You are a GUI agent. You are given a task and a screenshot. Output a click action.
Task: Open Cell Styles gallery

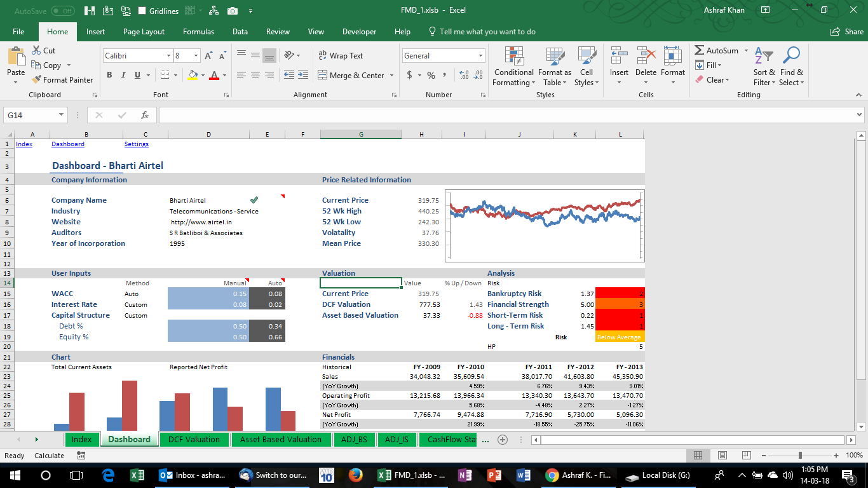tap(586, 65)
